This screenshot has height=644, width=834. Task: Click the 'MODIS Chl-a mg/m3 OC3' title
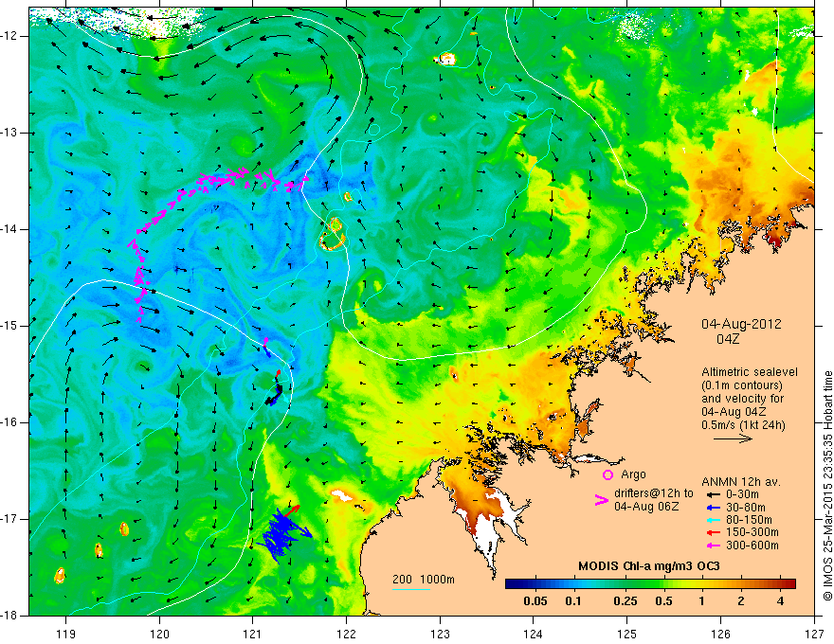coord(649,566)
